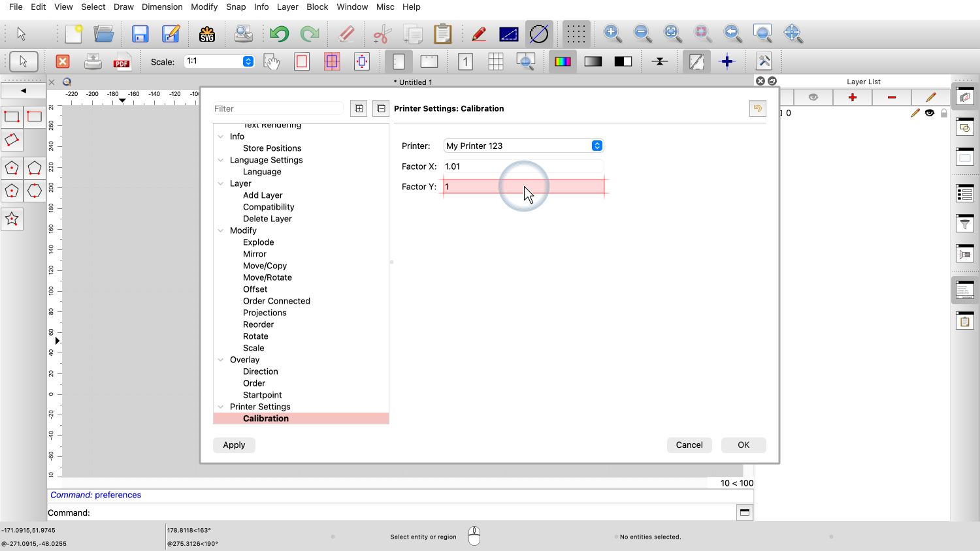Click the PDF export icon
Screen dimensions: 980x551
[122, 62]
